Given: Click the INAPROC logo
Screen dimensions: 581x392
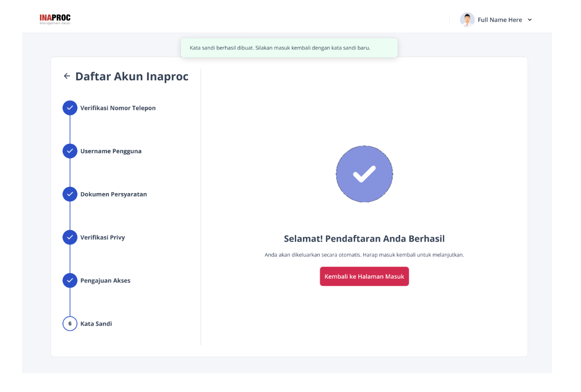Looking at the screenshot, I should coord(55,18).
